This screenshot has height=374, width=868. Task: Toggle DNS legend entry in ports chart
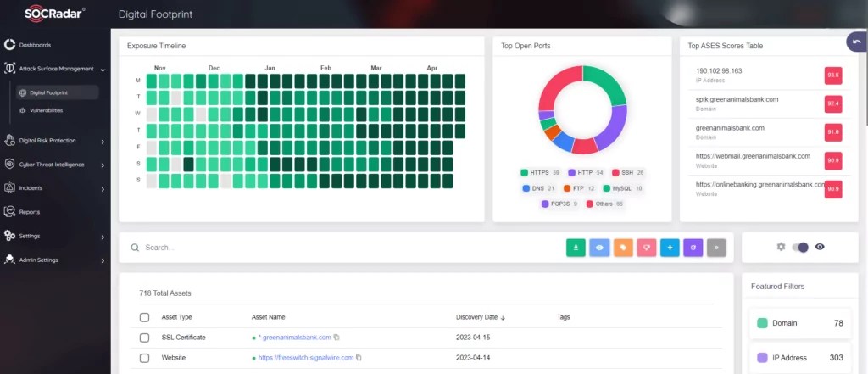tap(538, 188)
